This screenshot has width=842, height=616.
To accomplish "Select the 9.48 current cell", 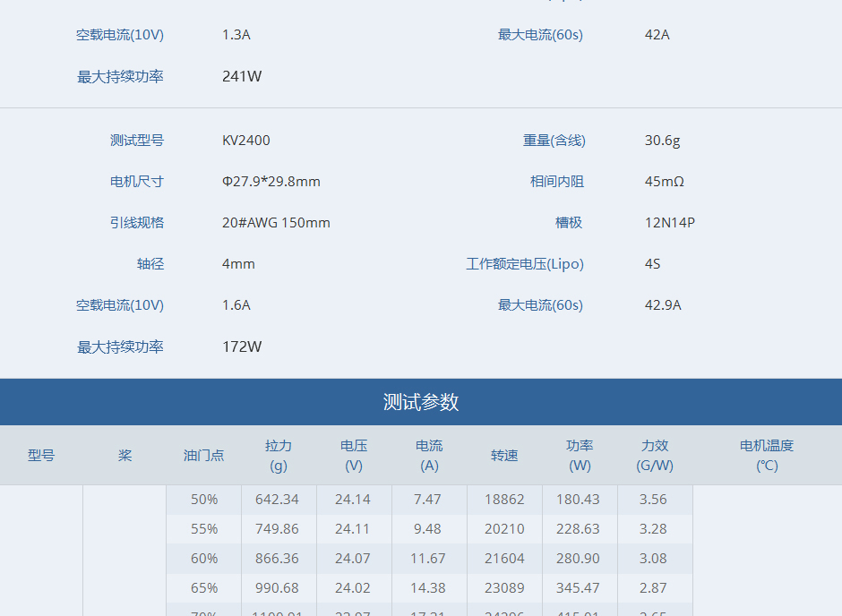I will pyautogui.click(x=427, y=529).
